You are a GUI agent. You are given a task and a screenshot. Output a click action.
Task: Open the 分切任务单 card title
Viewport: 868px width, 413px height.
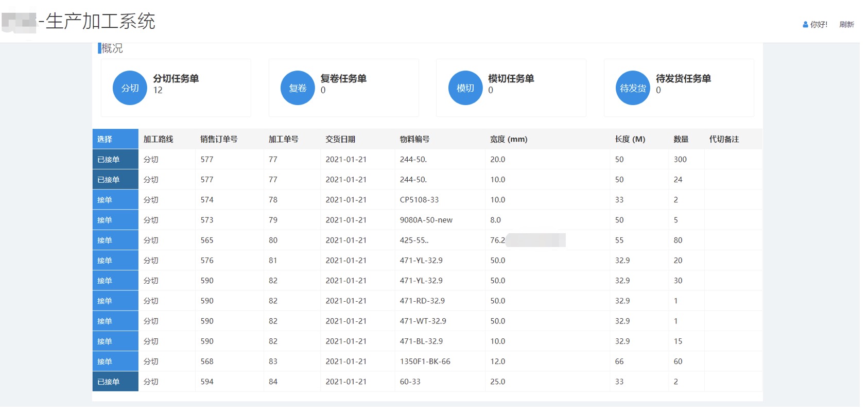click(176, 78)
